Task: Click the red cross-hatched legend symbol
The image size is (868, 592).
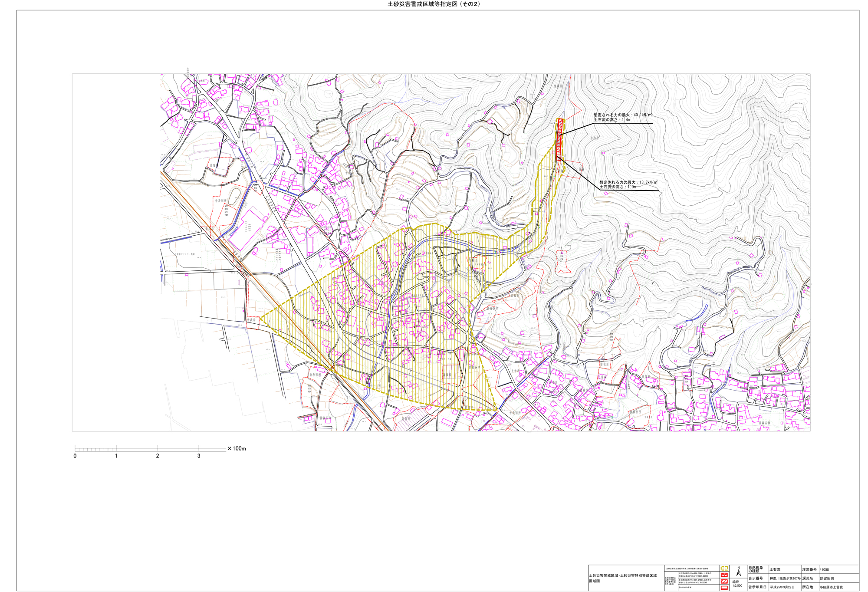Action: point(724,575)
